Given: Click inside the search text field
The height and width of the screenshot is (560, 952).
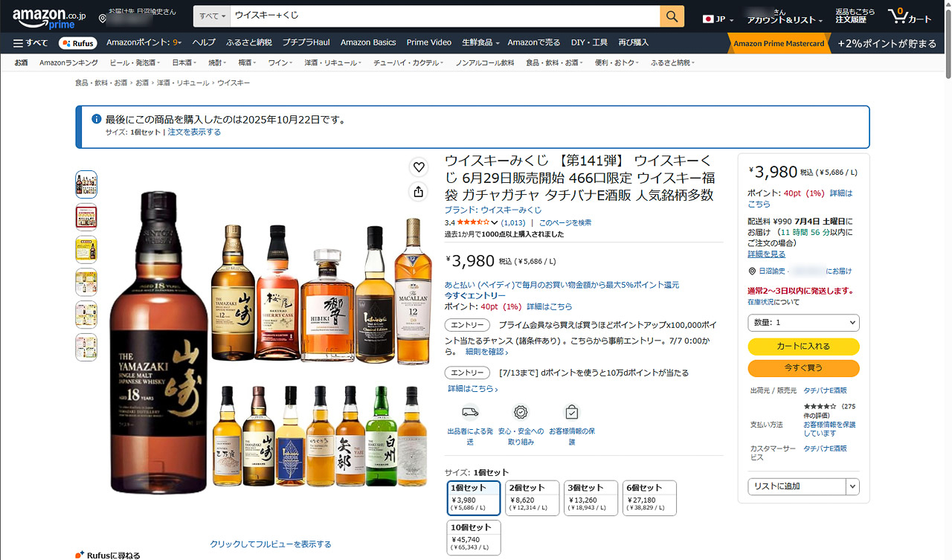Looking at the screenshot, I should (445, 16).
